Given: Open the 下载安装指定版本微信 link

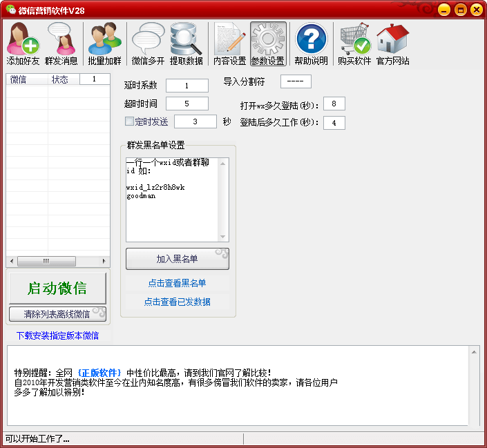Looking at the screenshot, I should click(58, 335).
